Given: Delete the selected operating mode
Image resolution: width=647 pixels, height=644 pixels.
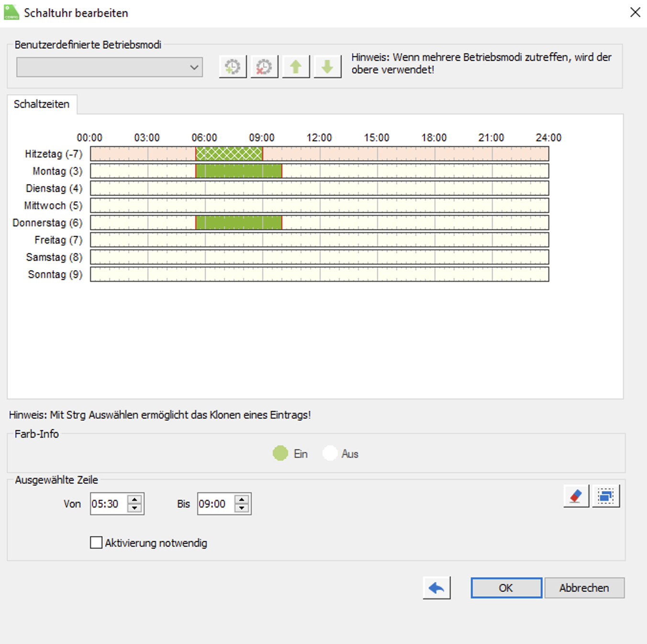Looking at the screenshot, I should (x=264, y=67).
